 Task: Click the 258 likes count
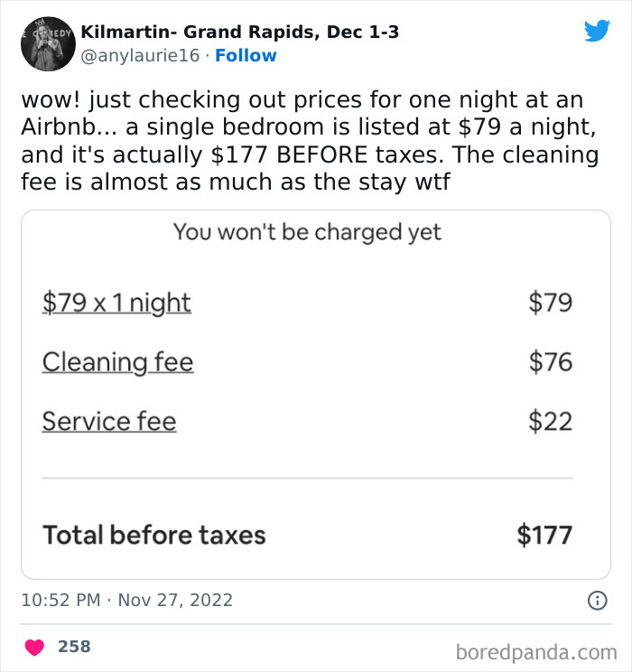74,647
